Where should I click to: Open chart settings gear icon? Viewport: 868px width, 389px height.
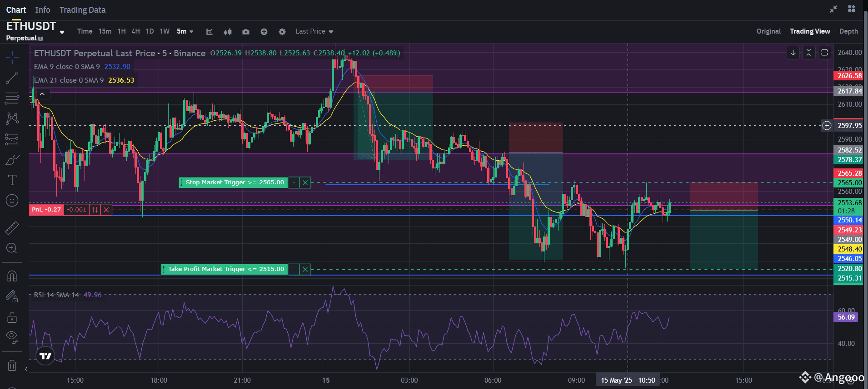click(282, 31)
